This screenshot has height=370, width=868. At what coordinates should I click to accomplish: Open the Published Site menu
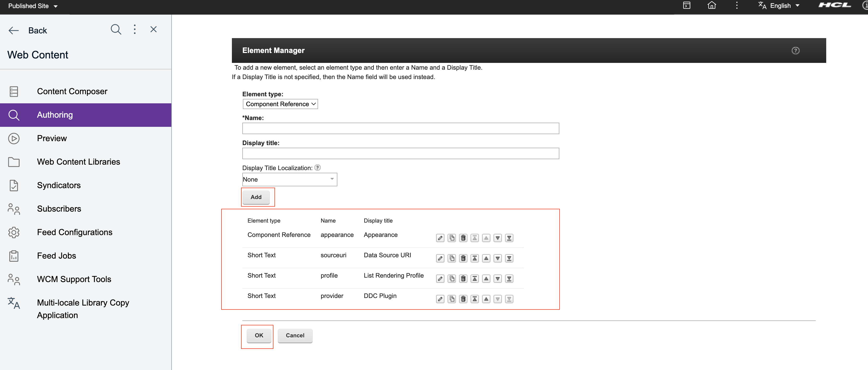[x=33, y=6]
